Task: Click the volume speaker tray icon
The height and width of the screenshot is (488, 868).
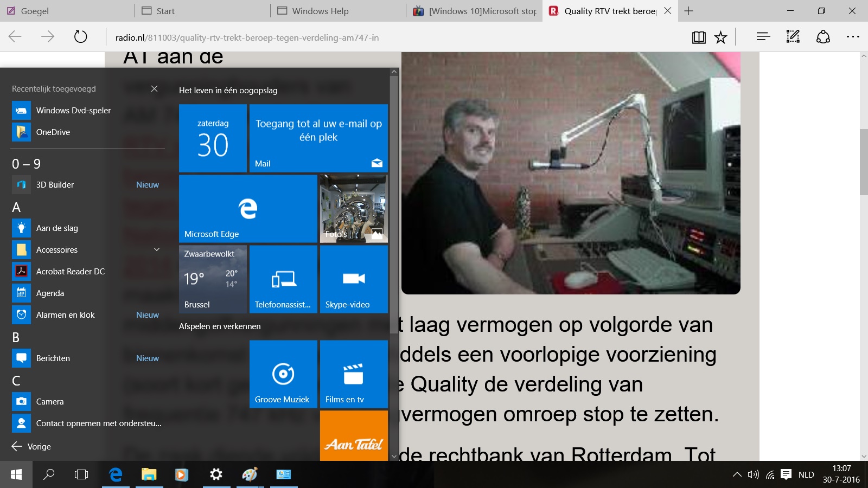Action: [x=753, y=474]
